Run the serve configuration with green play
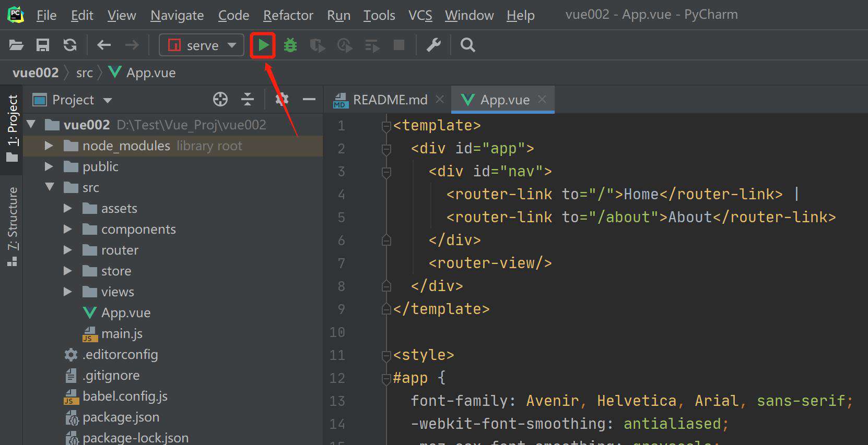Image resolution: width=868 pixels, height=445 pixels. 263,45
